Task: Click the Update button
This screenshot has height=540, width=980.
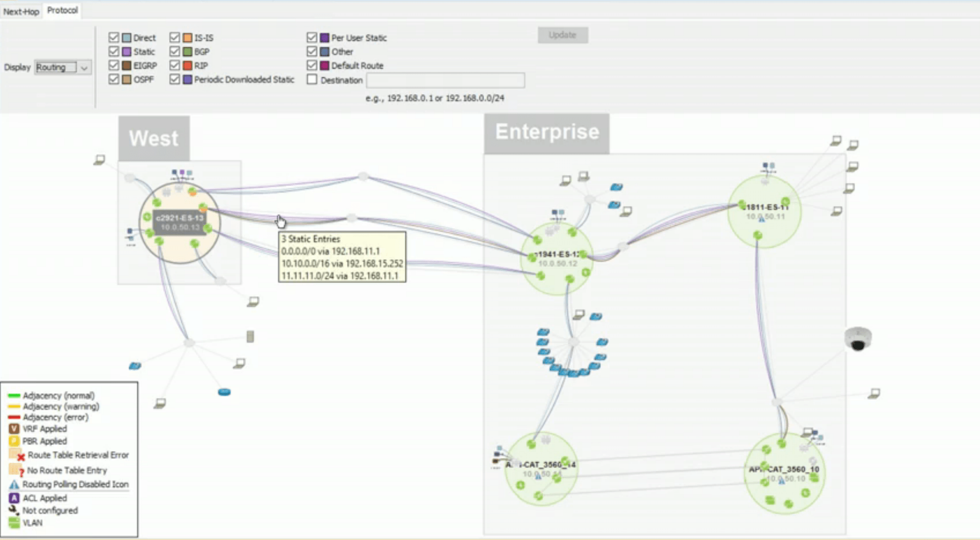Action: point(563,35)
